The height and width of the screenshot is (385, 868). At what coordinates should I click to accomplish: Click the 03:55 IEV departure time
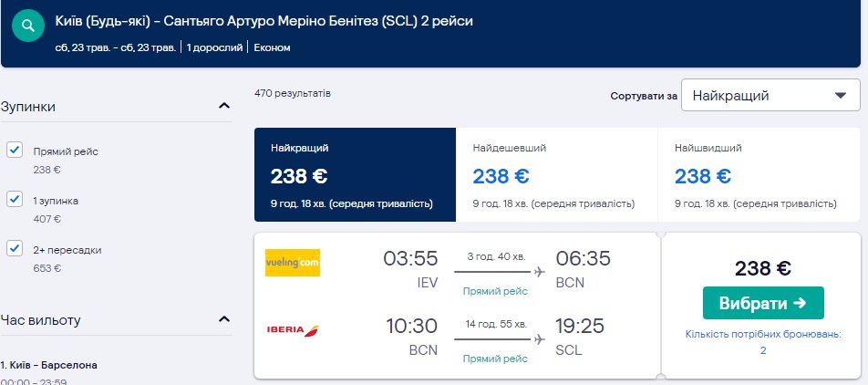410,259
